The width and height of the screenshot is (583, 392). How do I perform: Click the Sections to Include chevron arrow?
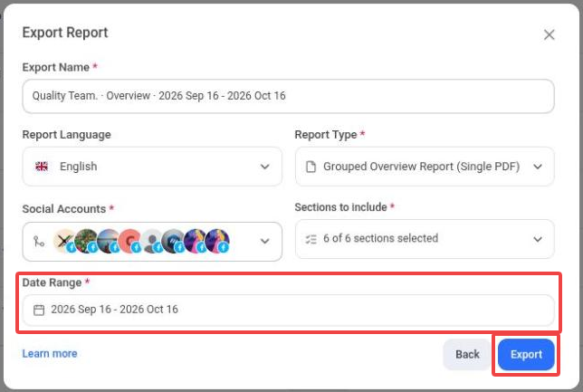pyautogui.click(x=538, y=239)
